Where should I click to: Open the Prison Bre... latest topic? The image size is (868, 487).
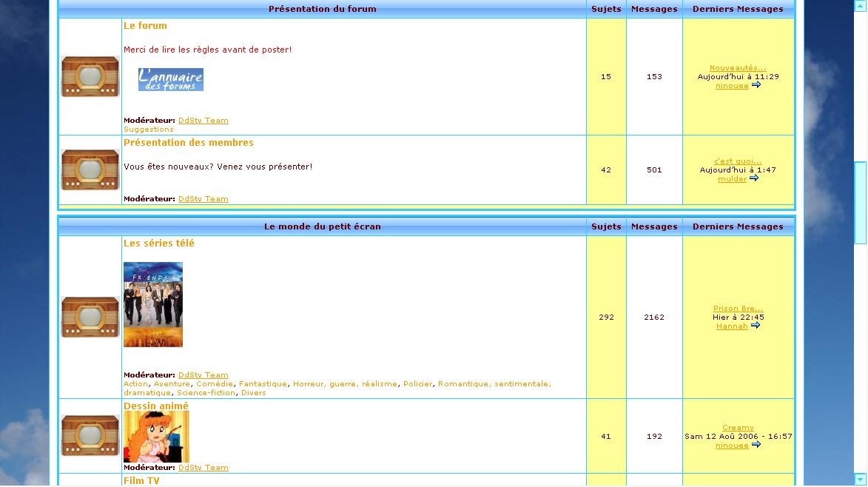pos(738,308)
